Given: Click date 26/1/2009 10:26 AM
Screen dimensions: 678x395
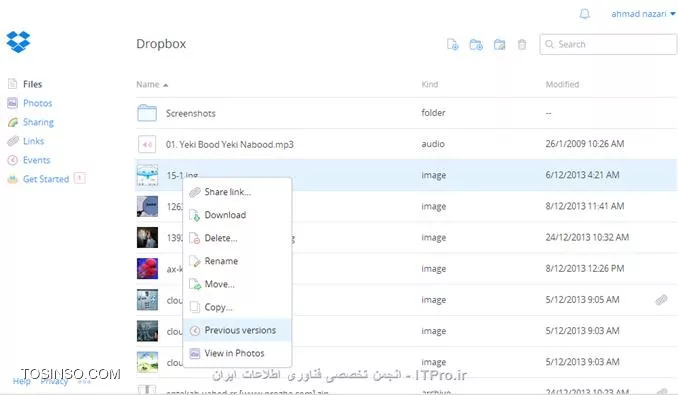Looking at the screenshot, I should [x=585, y=144].
